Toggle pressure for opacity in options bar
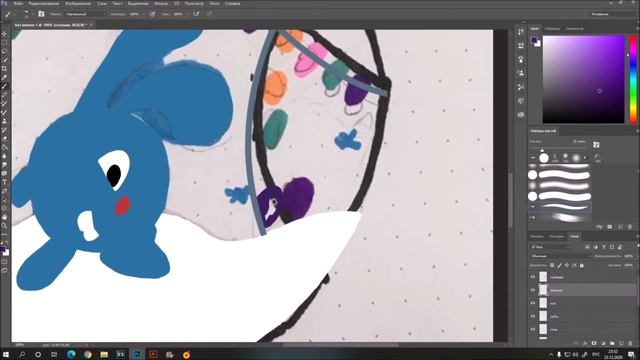Image resolution: width=640 pixels, height=360 pixels. (152, 14)
